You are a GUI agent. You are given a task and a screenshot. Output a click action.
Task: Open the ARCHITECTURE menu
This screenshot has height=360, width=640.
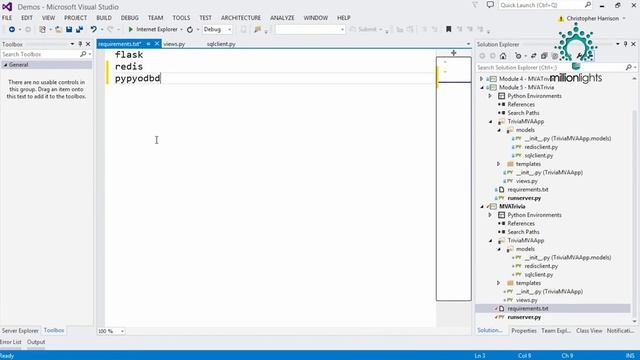click(x=241, y=18)
